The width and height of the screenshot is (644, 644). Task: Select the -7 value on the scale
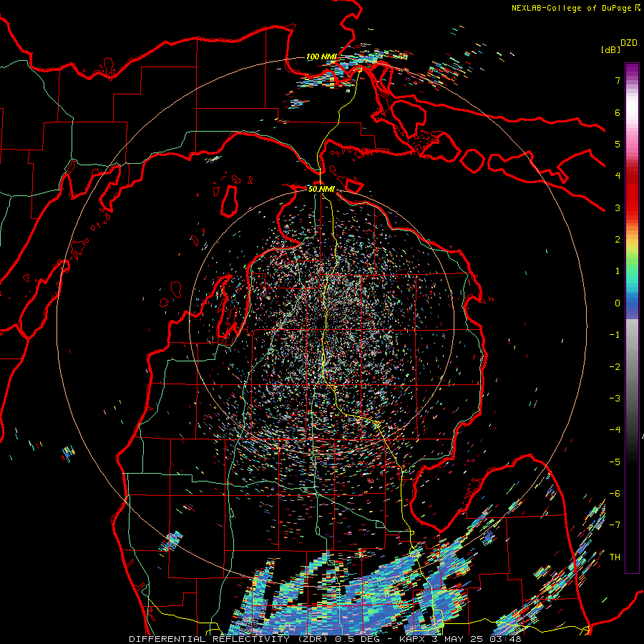click(615, 525)
